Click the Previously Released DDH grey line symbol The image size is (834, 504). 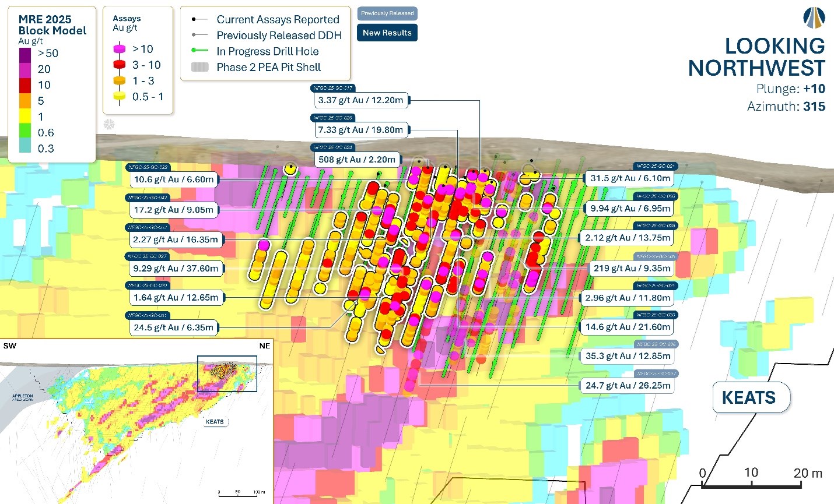[x=199, y=36]
